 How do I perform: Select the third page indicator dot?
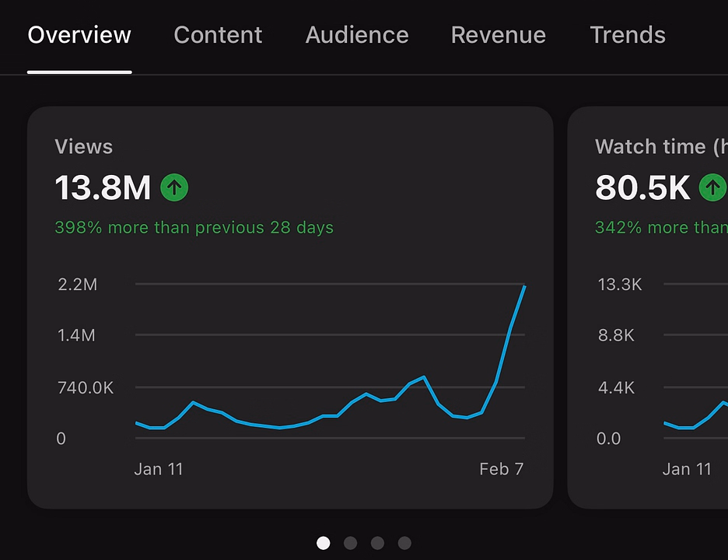377,543
